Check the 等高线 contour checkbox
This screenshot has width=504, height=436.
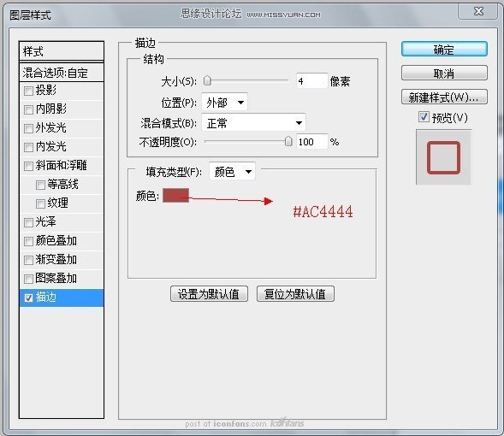40,185
